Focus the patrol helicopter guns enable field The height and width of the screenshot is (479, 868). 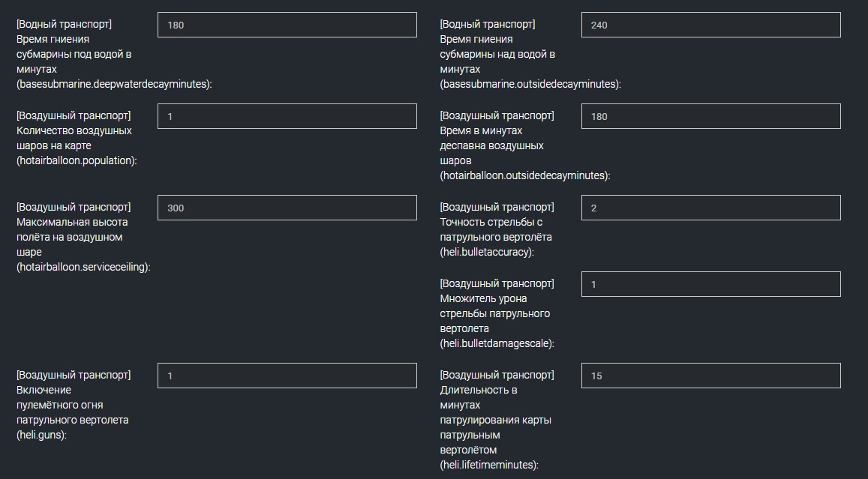coord(287,375)
